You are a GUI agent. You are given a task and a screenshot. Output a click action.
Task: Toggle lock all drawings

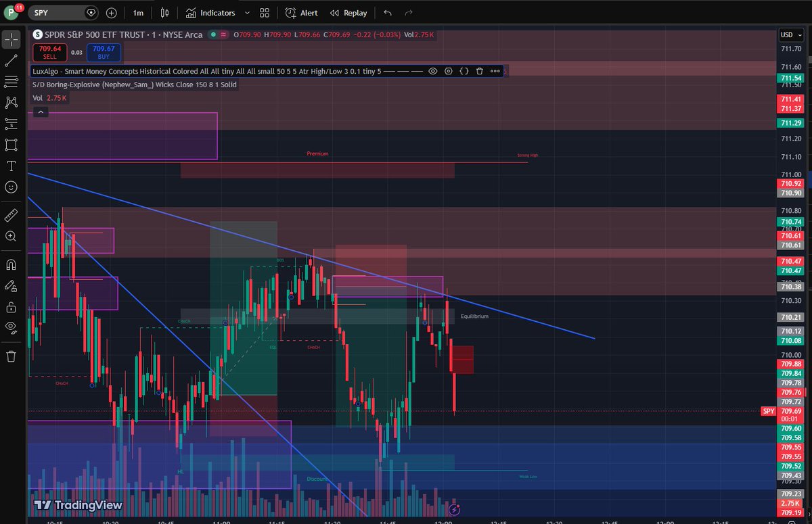[11, 307]
